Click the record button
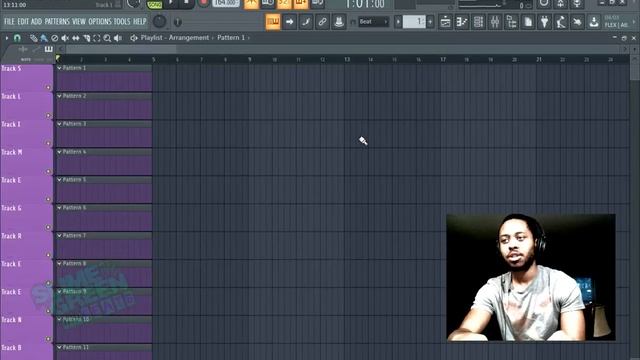Viewport: 640px width, 360px height. pyautogui.click(x=203, y=3)
